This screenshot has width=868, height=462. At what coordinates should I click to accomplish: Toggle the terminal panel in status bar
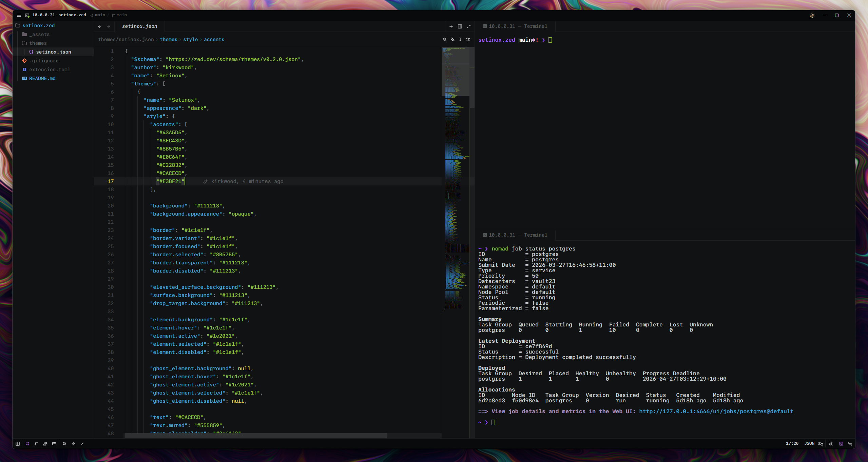tap(841, 444)
